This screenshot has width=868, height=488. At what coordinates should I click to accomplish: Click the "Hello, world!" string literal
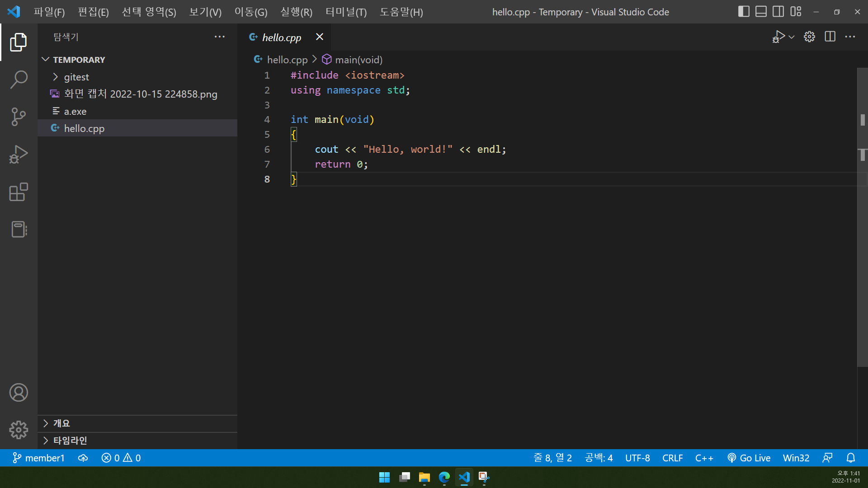tap(408, 150)
